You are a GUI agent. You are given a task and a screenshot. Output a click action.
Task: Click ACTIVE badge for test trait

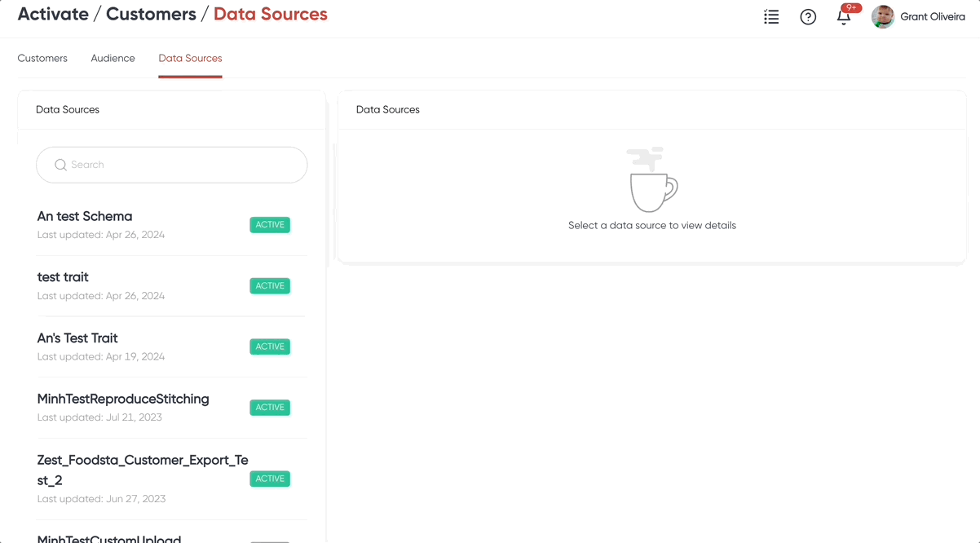click(270, 286)
